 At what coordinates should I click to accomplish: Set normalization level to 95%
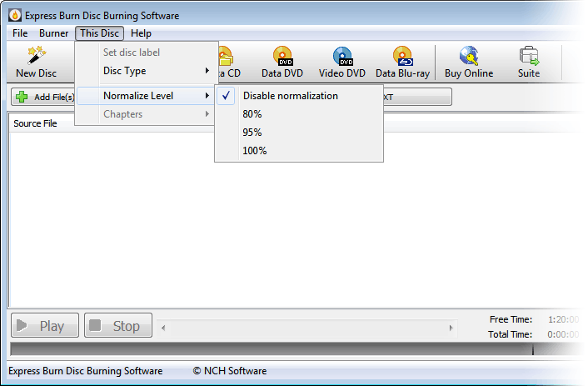pyautogui.click(x=299, y=133)
